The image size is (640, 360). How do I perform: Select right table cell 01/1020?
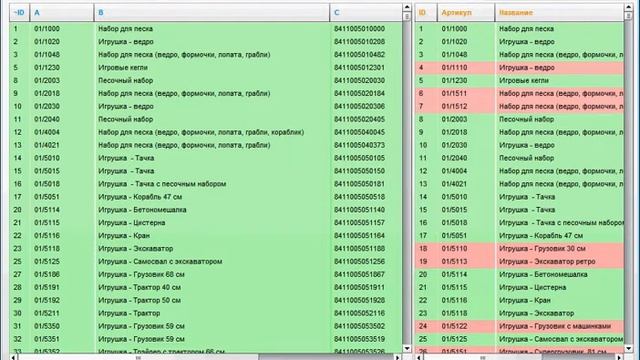click(x=454, y=42)
